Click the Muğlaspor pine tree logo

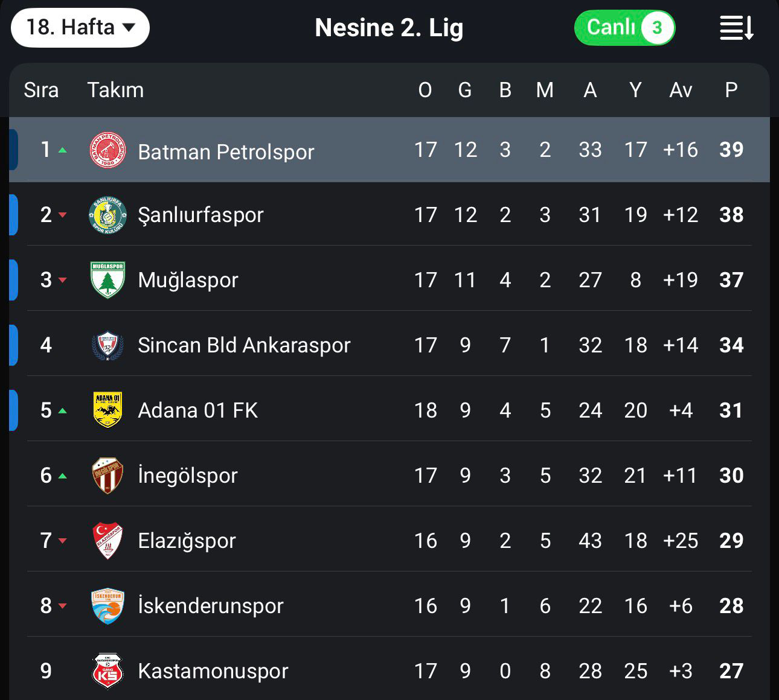tap(107, 280)
